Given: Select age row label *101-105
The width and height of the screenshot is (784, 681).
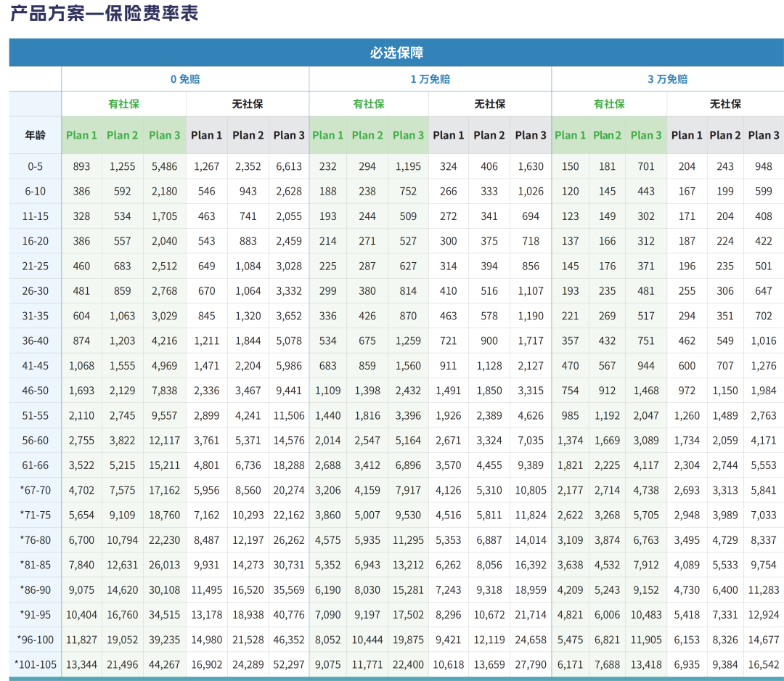Looking at the screenshot, I should [35, 665].
